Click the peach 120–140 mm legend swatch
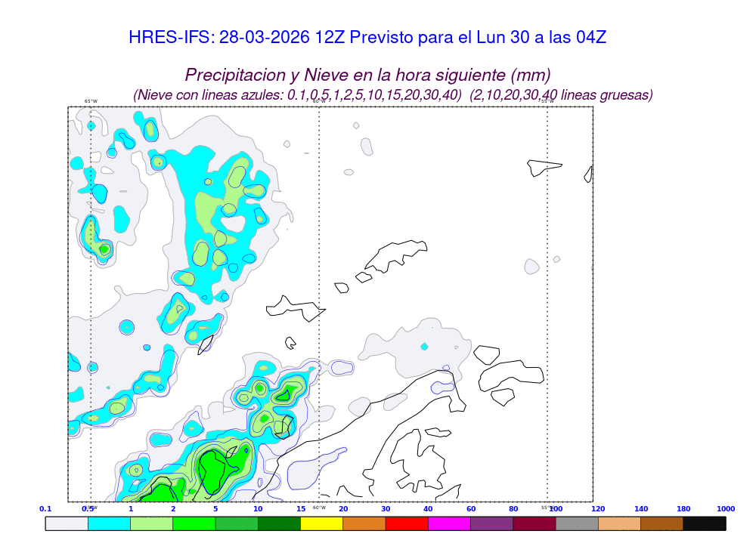This screenshot has width=756, height=534. point(619,523)
